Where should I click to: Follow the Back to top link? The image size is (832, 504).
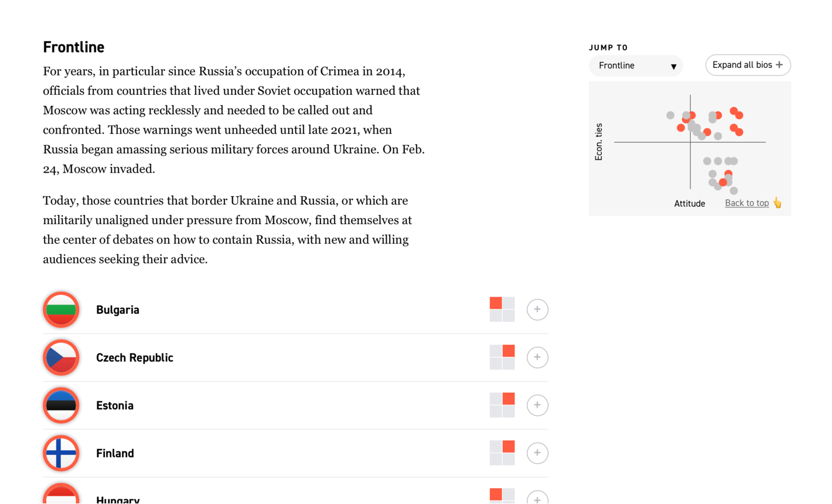746,203
